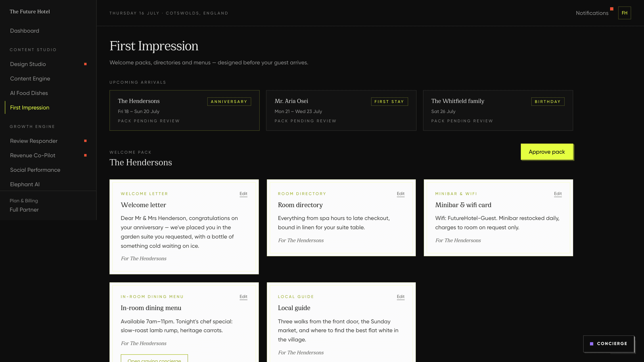The width and height of the screenshot is (644, 362).
Task: Click the date and location header text
Action: [169, 13]
